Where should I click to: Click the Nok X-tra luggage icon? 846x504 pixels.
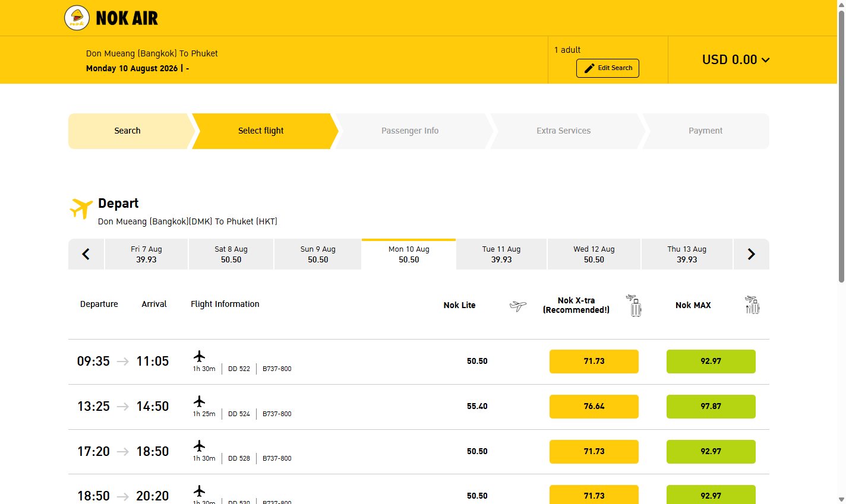pos(634,305)
